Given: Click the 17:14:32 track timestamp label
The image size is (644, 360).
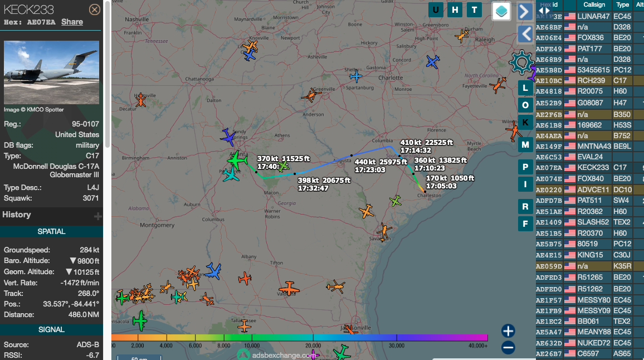Looking at the screenshot, I should click(x=416, y=150).
